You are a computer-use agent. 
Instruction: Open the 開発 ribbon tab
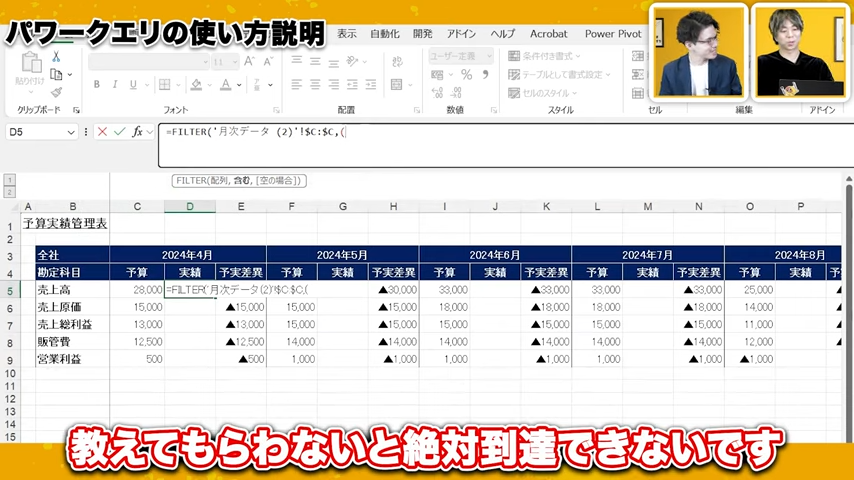(423, 34)
